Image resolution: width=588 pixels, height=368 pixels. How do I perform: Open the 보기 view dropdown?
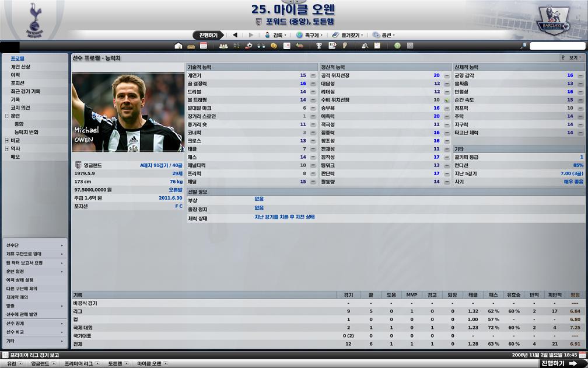(x=572, y=58)
